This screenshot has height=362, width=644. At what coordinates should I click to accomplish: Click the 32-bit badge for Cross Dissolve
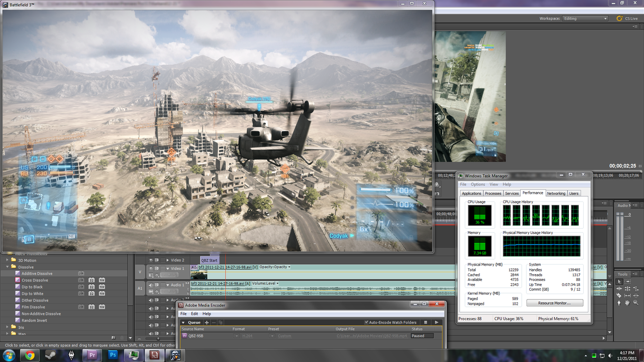[x=92, y=280]
